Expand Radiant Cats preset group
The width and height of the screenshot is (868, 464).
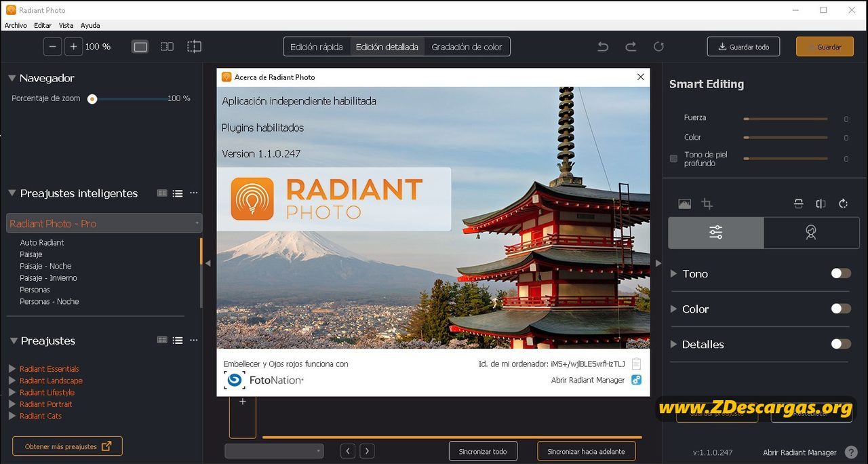pyautogui.click(x=12, y=416)
